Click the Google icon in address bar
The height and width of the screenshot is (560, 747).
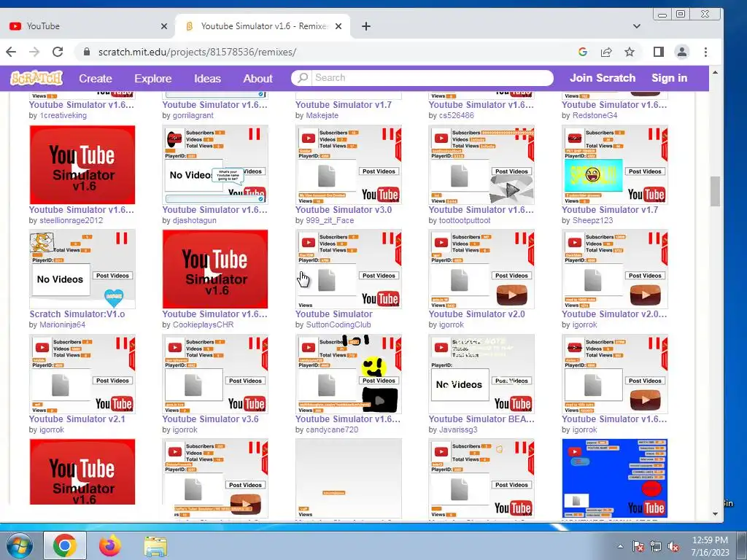583,52
